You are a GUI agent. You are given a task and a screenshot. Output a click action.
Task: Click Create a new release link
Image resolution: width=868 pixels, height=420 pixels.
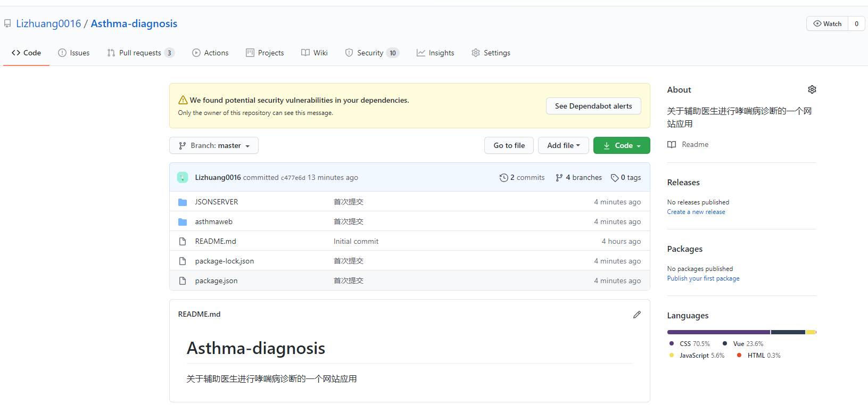[696, 212]
